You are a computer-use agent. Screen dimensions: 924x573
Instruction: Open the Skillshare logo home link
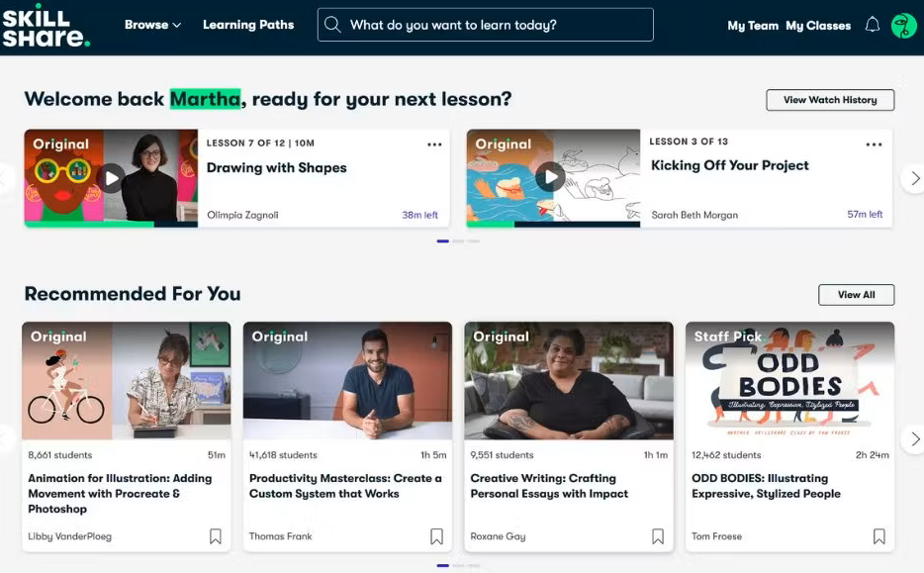click(x=46, y=26)
